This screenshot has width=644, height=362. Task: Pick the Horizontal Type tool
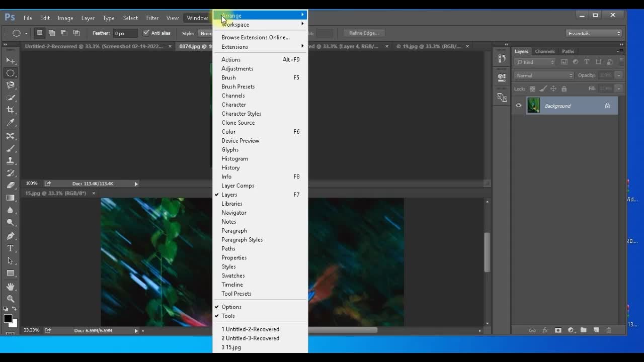(x=10, y=248)
